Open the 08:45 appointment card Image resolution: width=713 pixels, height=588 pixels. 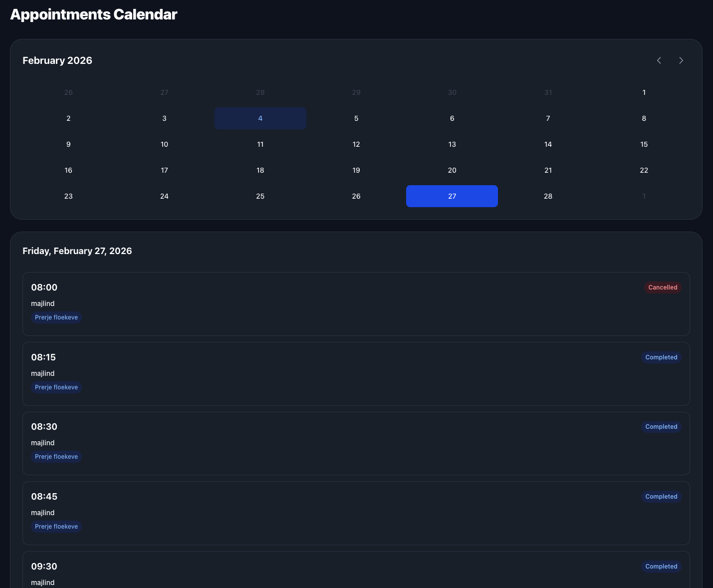pyautogui.click(x=356, y=513)
